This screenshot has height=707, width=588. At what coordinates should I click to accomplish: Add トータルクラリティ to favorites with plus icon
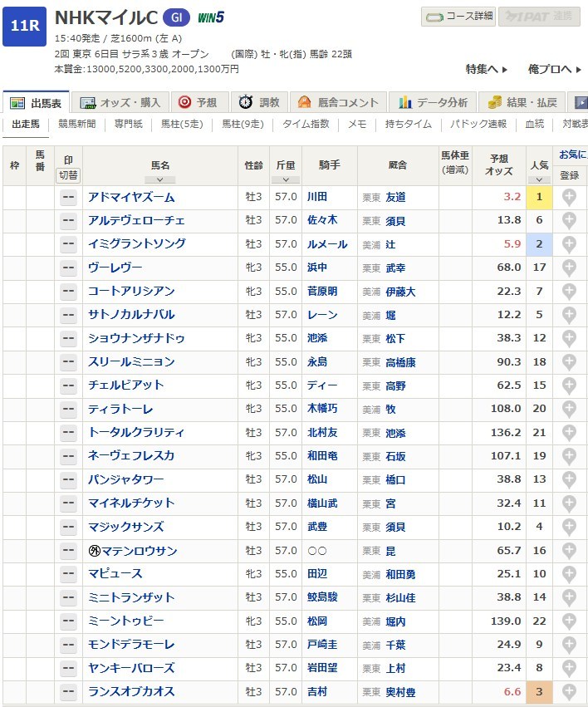pos(569,433)
